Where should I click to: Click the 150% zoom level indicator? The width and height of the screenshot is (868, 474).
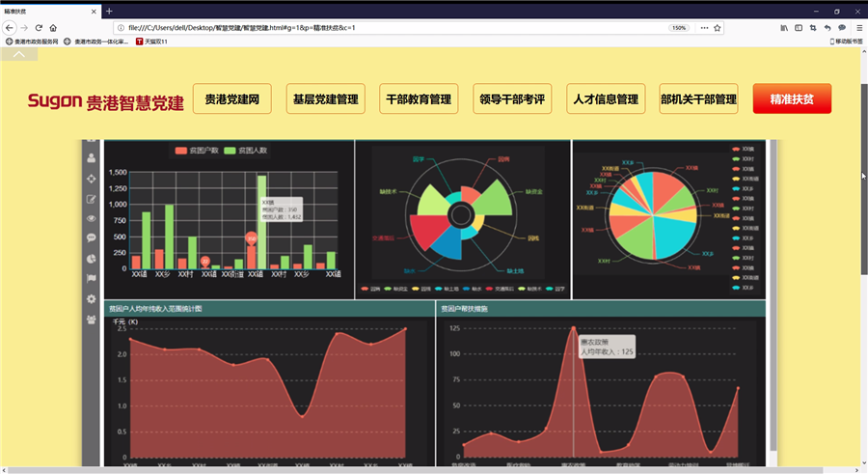coord(679,28)
